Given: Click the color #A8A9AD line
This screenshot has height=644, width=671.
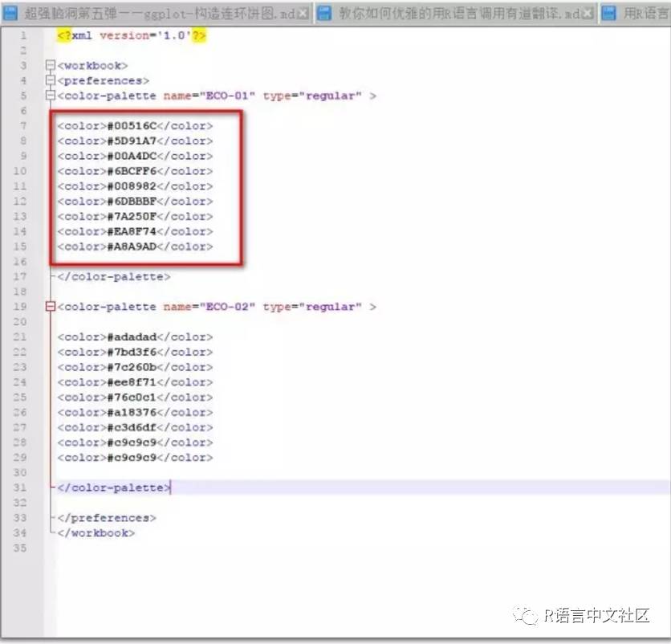Looking at the screenshot, I should coord(135,247).
